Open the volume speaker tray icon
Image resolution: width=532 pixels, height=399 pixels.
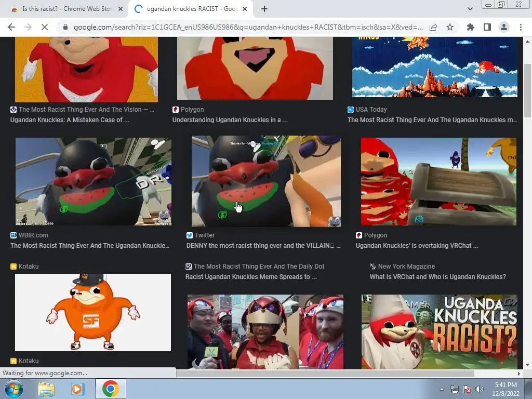click(x=480, y=389)
